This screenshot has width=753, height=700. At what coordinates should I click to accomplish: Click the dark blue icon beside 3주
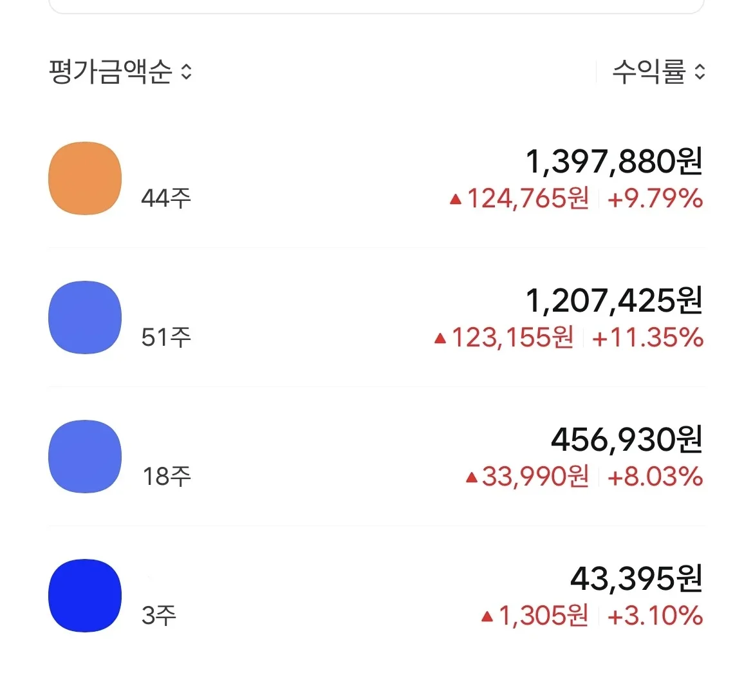85,596
